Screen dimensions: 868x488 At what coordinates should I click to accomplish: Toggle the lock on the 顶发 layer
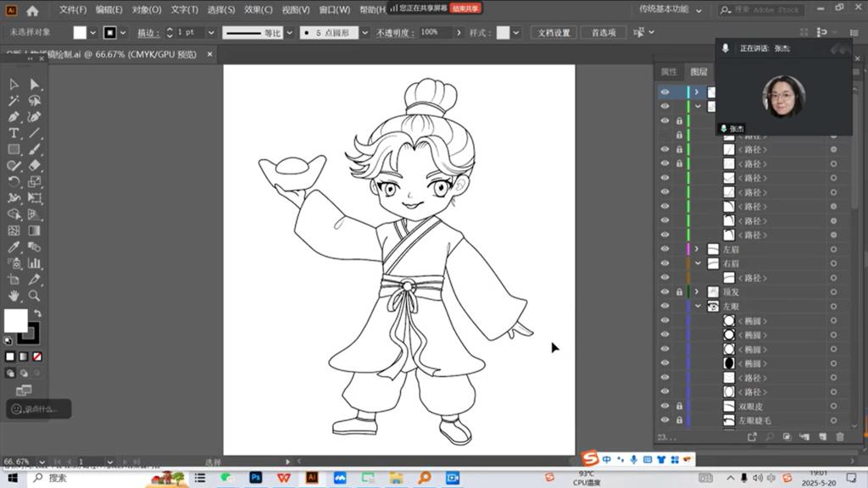(x=679, y=292)
